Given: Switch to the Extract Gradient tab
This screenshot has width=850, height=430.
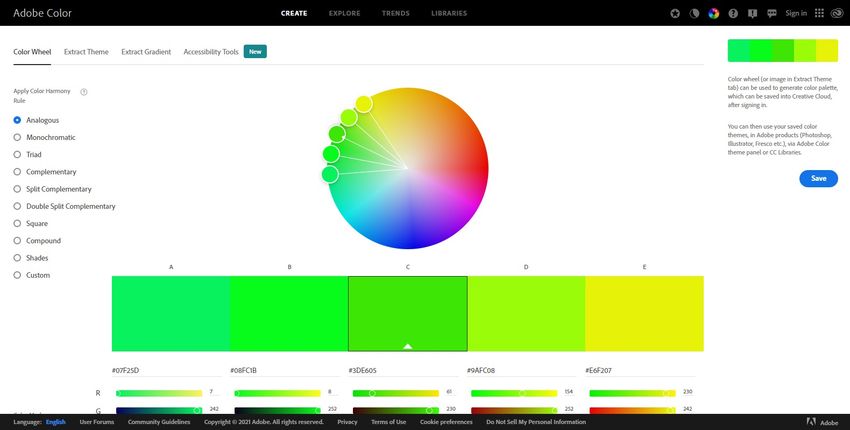Looking at the screenshot, I should click(x=146, y=52).
